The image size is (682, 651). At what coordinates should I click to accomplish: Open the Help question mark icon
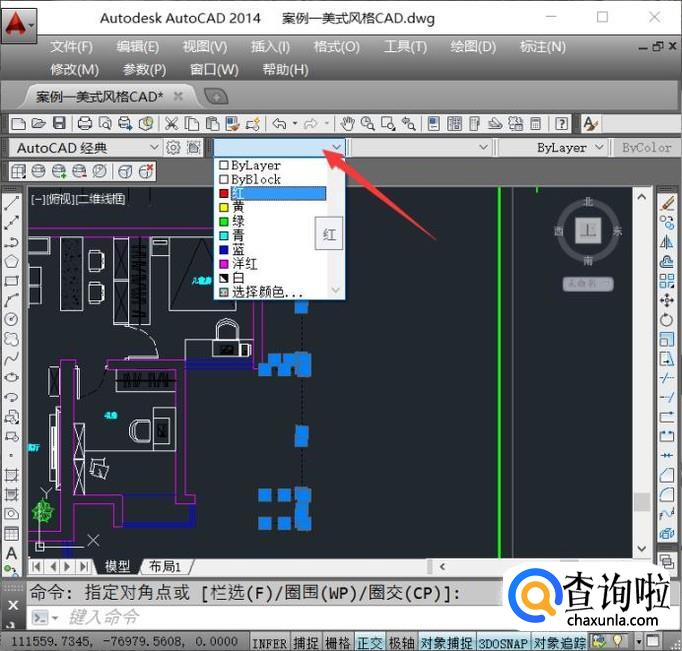coord(562,124)
